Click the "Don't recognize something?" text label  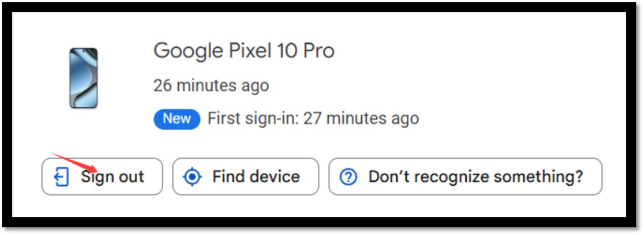475,177
